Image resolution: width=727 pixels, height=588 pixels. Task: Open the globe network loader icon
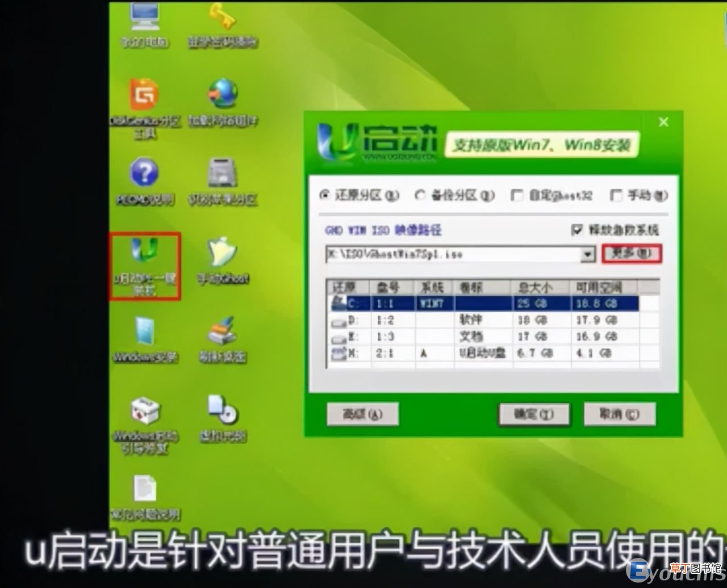click(222, 102)
